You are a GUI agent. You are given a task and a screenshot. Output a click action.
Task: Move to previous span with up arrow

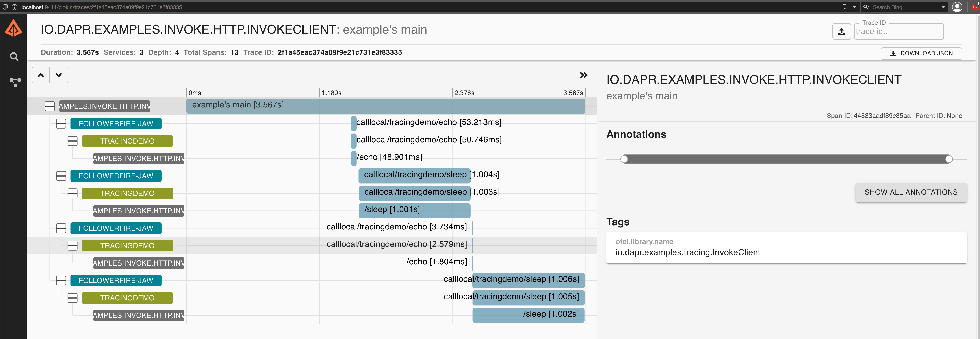(x=41, y=75)
